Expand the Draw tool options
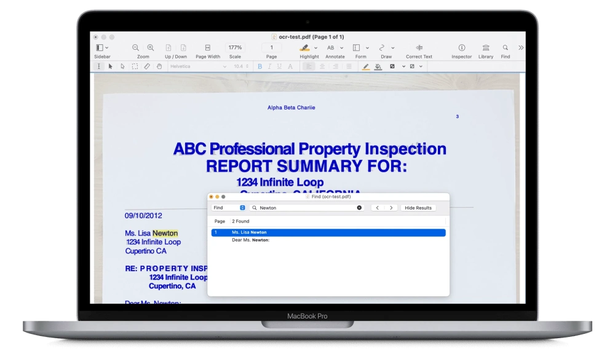Viewport: 615px width, 364px height. 392,48
